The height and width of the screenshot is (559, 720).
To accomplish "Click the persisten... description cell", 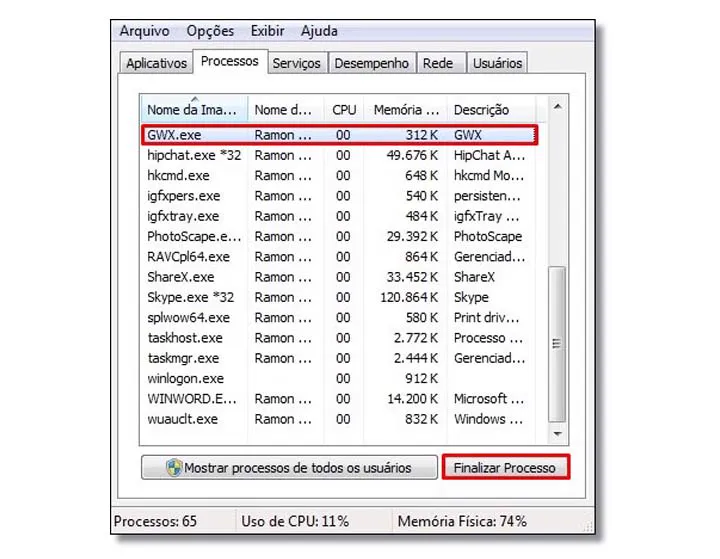I will tap(487, 196).
